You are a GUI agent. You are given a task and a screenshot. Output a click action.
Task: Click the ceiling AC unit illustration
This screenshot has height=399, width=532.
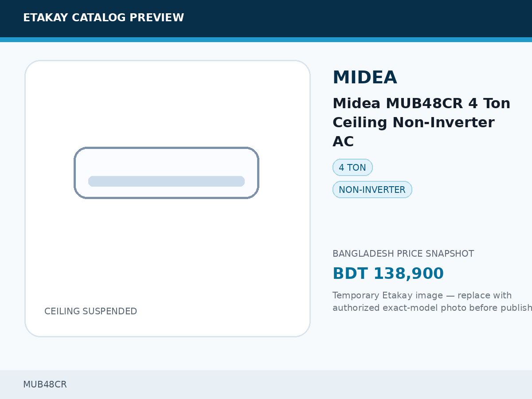(166, 173)
